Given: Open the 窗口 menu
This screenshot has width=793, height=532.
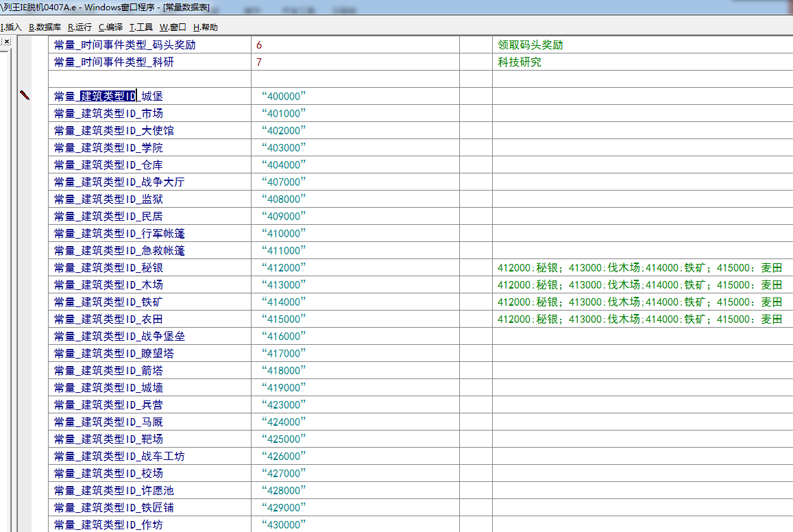Looking at the screenshot, I should (x=173, y=27).
